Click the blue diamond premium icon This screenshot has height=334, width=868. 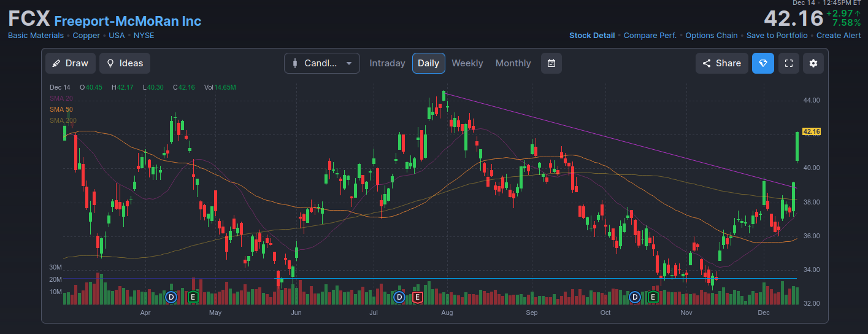pos(762,63)
